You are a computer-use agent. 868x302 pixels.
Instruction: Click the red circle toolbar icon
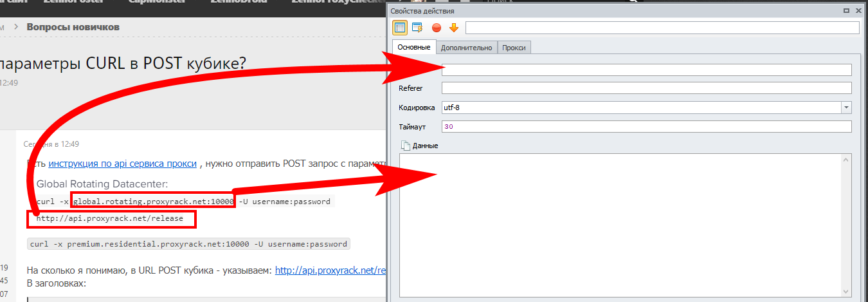[x=437, y=28]
